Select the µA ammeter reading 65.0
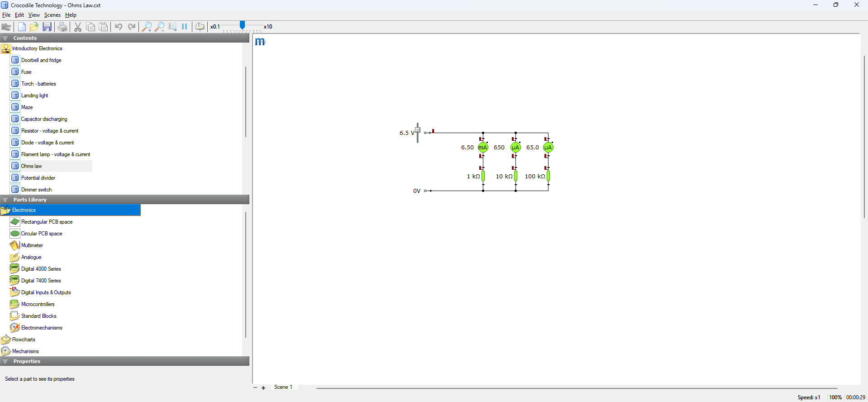This screenshot has height=402, width=868. tap(548, 148)
